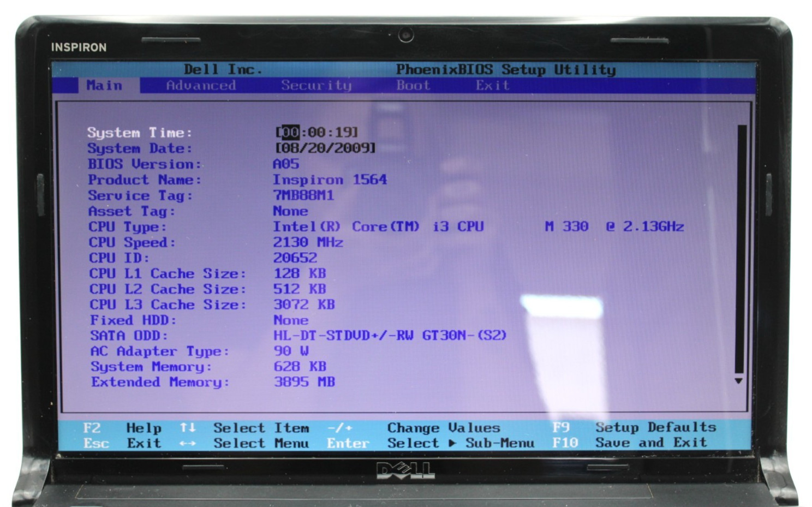
Task: Click the AC Adapter Type label
Action: [x=159, y=351]
